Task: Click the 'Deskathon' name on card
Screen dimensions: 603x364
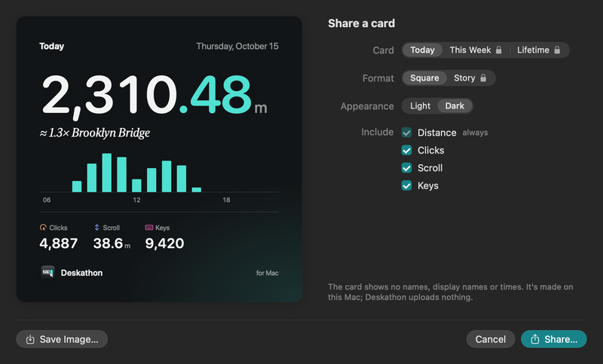Action: [81, 273]
